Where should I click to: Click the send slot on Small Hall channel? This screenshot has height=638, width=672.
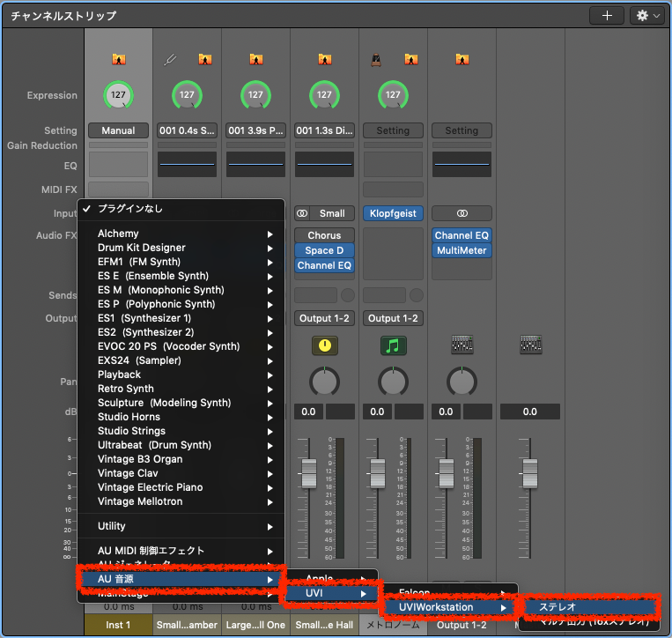pyautogui.click(x=316, y=295)
